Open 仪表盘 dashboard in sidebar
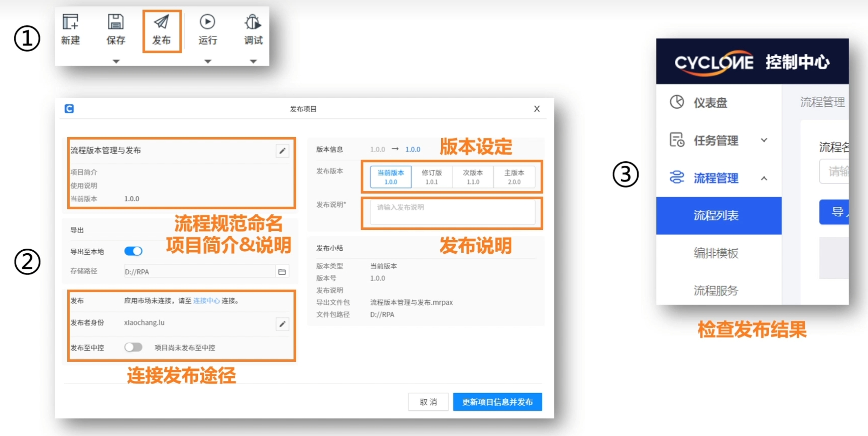Image resolution: width=868 pixels, height=436 pixels. pos(710,103)
